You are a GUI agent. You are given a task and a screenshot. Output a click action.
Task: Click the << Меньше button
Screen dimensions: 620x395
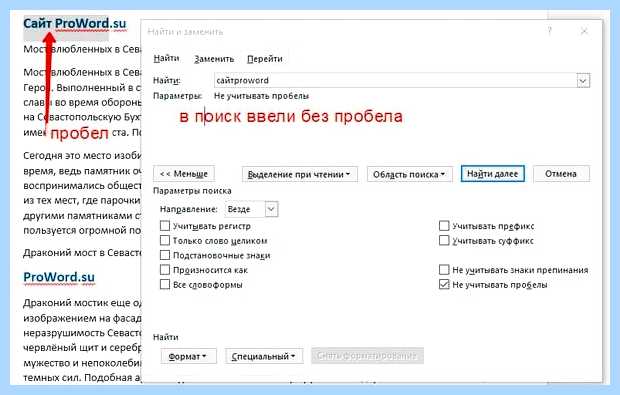point(184,174)
